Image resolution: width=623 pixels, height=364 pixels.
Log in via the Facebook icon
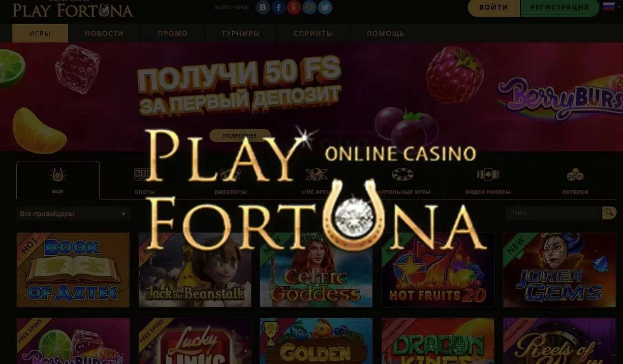pos(279,7)
